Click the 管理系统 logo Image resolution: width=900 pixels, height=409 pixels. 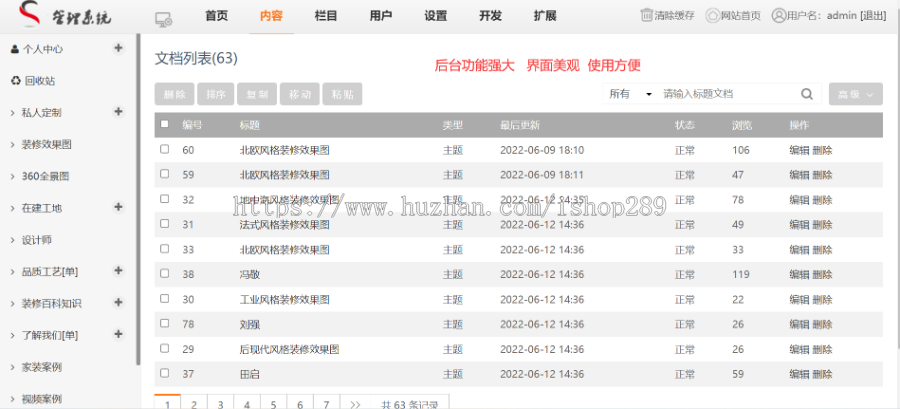[x=64, y=15]
